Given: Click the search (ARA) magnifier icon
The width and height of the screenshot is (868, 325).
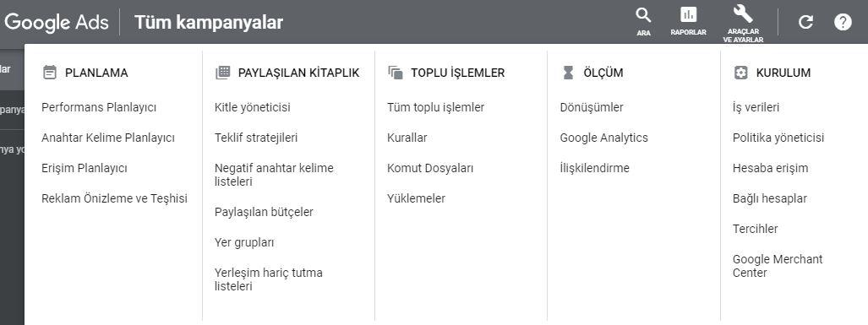Looking at the screenshot, I should [x=643, y=15].
